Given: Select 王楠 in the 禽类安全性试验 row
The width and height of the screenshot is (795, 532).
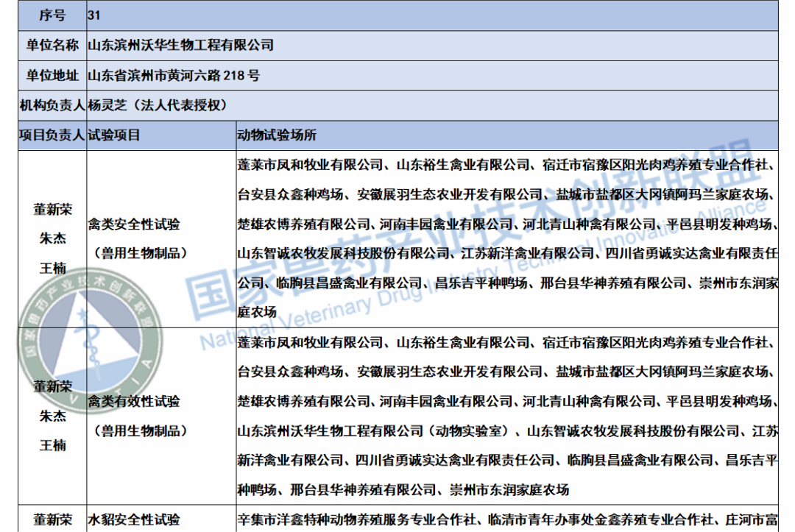Looking at the screenshot, I should tap(53, 268).
